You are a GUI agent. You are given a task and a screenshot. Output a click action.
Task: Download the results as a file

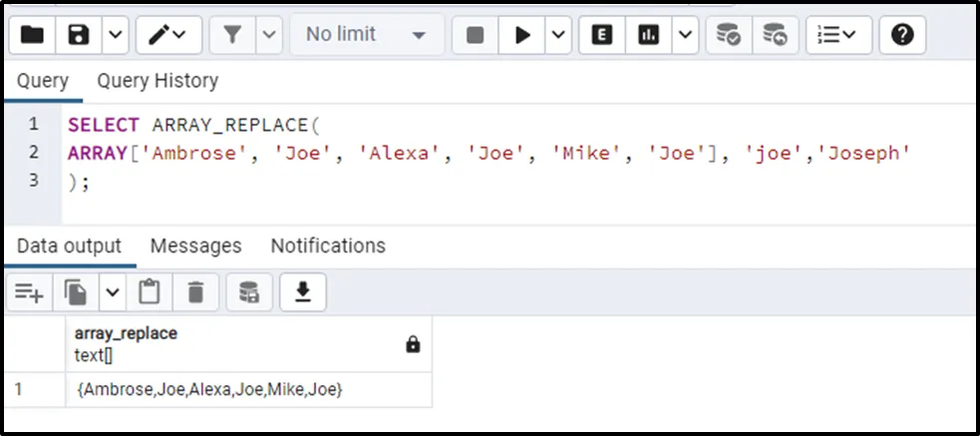[303, 292]
